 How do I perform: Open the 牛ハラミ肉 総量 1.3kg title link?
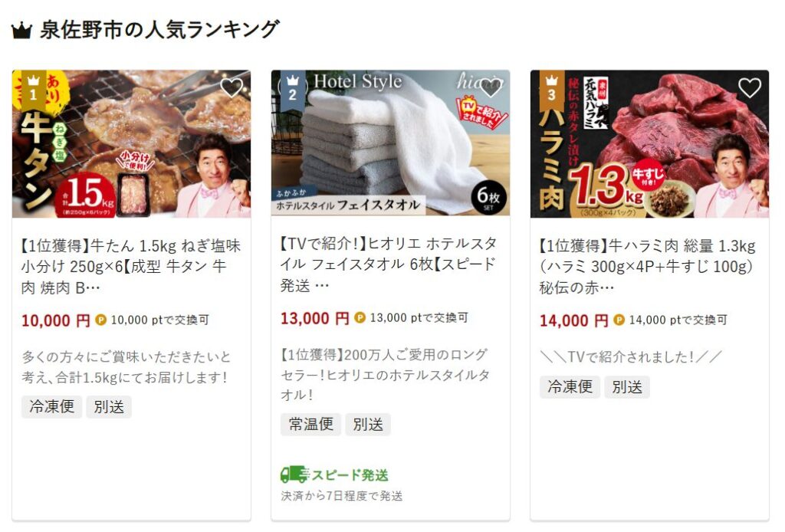coord(648,267)
